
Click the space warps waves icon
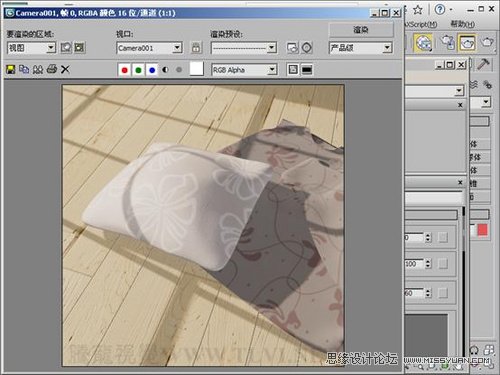point(474,85)
